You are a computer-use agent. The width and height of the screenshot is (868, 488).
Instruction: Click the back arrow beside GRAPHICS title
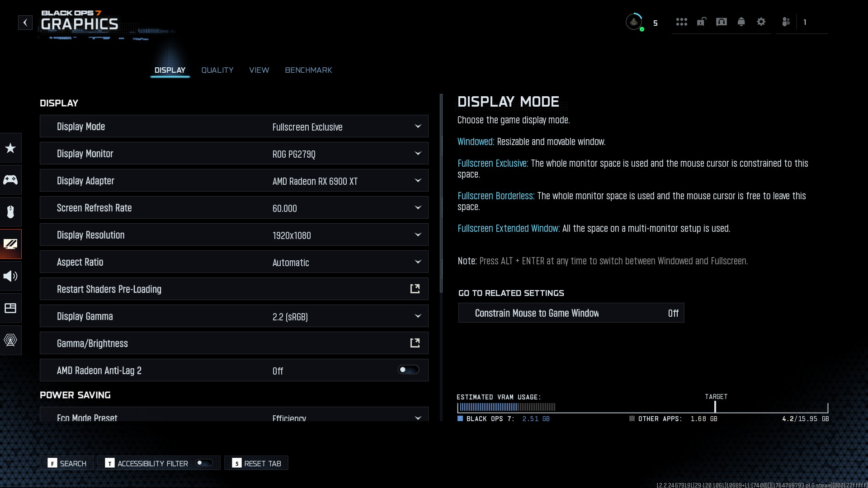coord(25,23)
